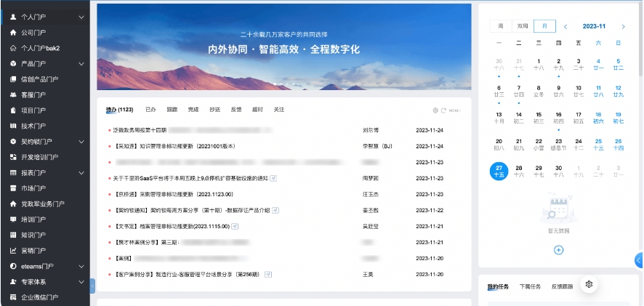
Task: Click the refresh icon beside MORE
Action: pyautogui.click(x=443, y=110)
